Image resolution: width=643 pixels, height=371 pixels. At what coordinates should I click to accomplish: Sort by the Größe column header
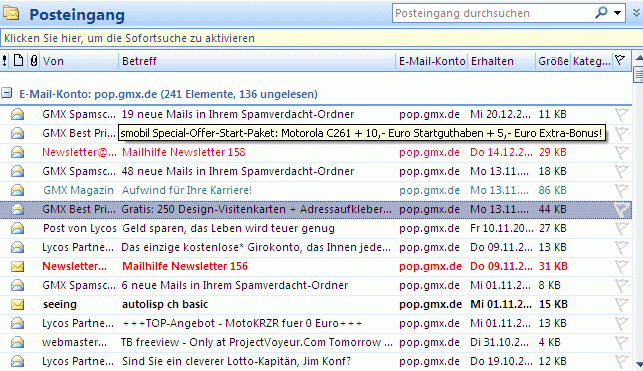tap(553, 61)
